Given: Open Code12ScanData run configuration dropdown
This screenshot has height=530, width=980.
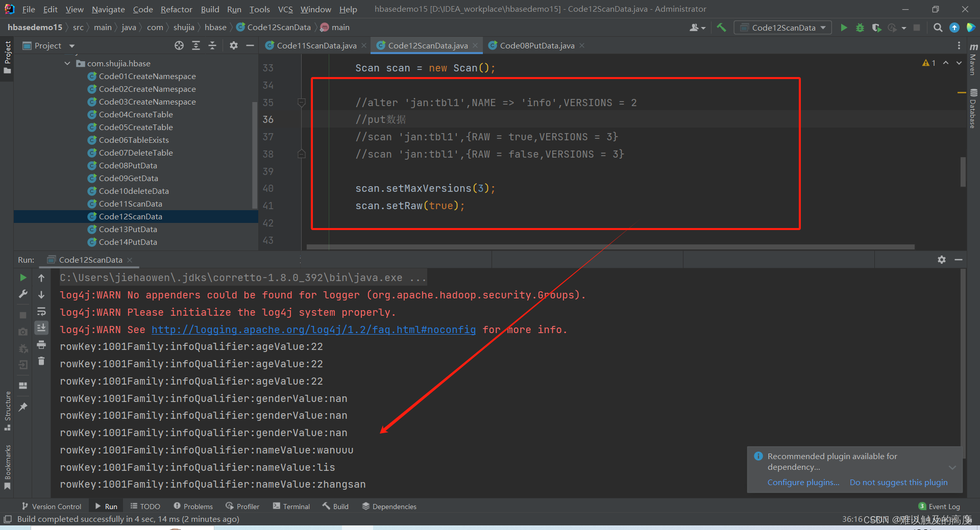Looking at the screenshot, I should point(782,28).
